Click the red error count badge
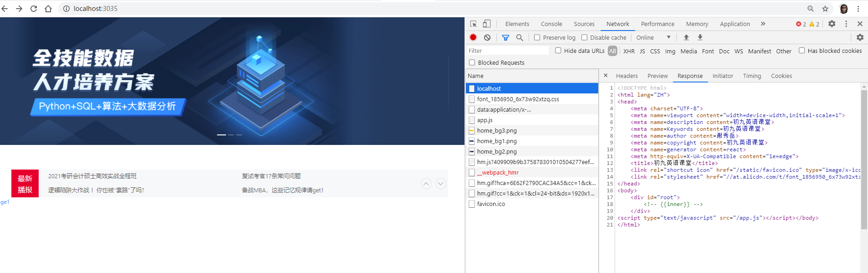 [x=801, y=24]
